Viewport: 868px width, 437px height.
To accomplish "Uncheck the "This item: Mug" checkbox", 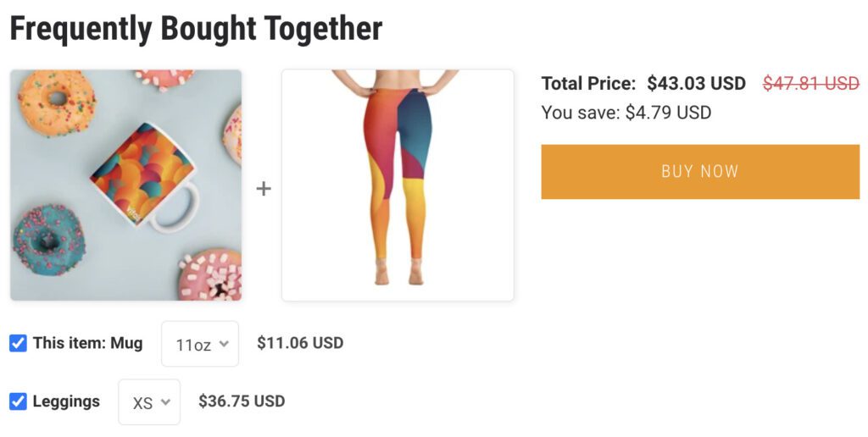I will click(18, 343).
